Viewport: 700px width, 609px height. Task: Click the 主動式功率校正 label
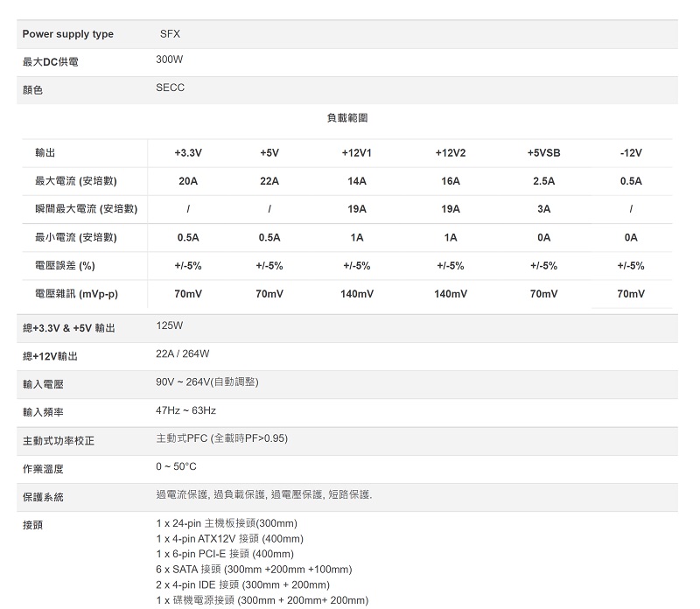(59, 441)
